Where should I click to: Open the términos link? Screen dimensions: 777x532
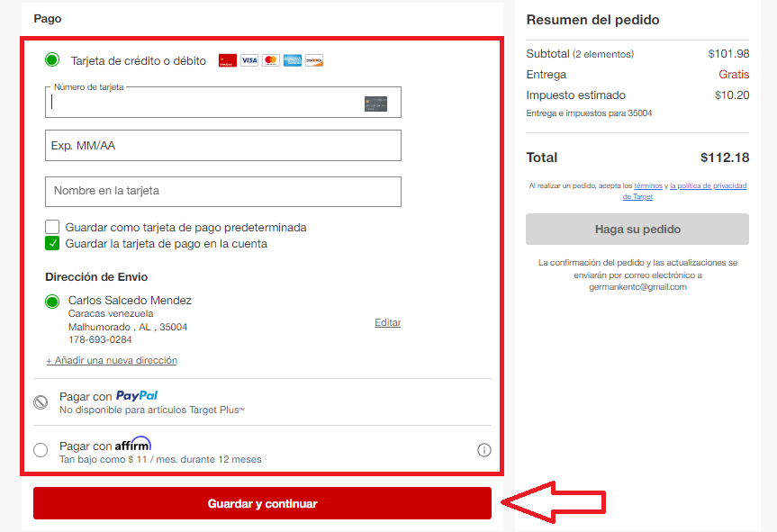pyautogui.click(x=648, y=185)
